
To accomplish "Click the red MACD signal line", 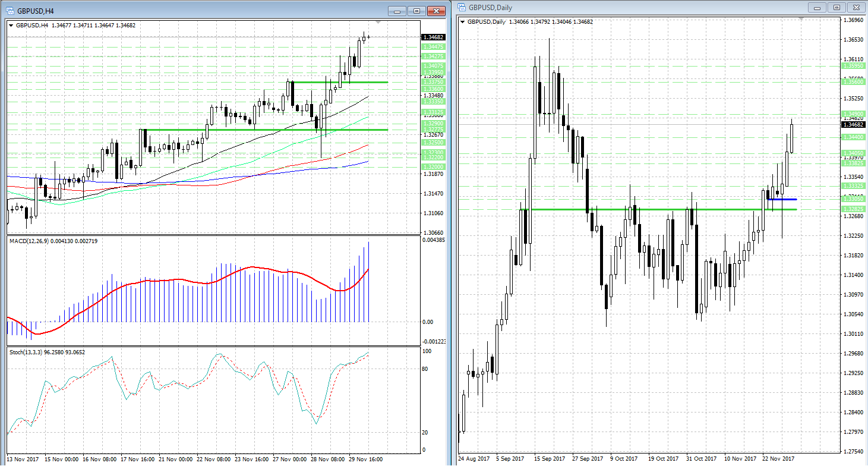I will [x=178, y=279].
